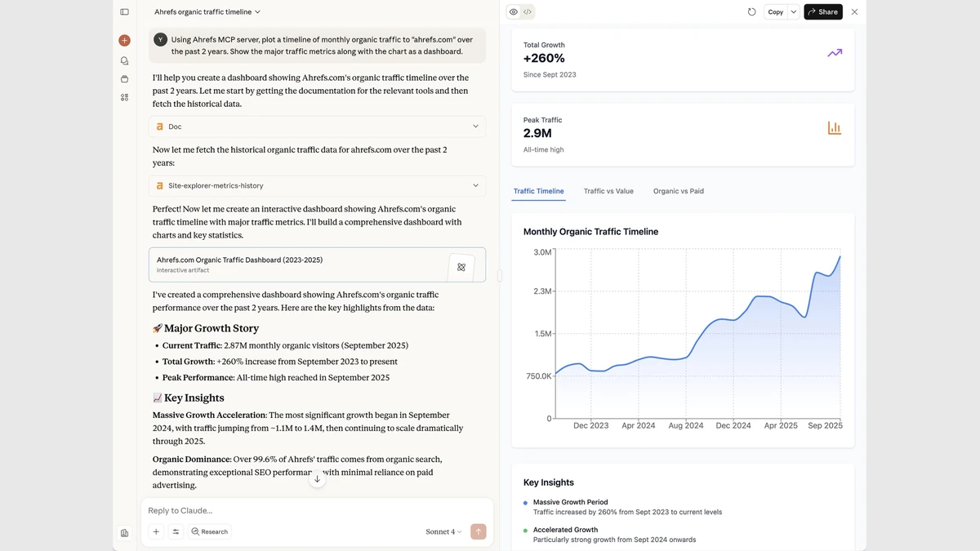980x551 pixels.
Task: Click the bottom-left sidebar account icon
Action: (124, 533)
